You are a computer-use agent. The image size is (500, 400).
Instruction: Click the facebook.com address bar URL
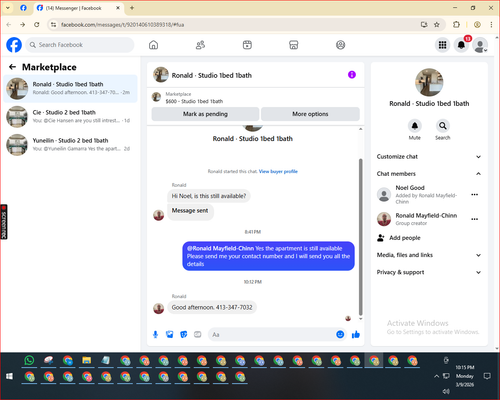pos(123,25)
